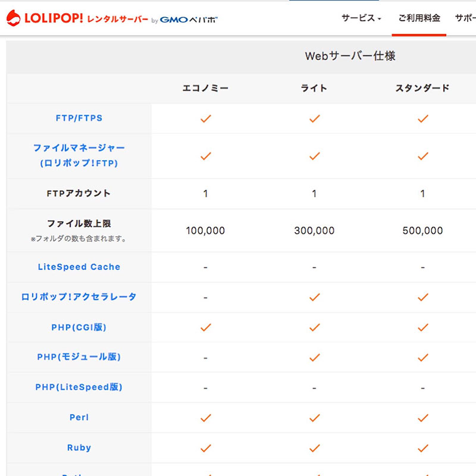This screenshot has height=476, width=476.
Task: Click Perl checkmark in スタンダード column
Action: pos(423,418)
